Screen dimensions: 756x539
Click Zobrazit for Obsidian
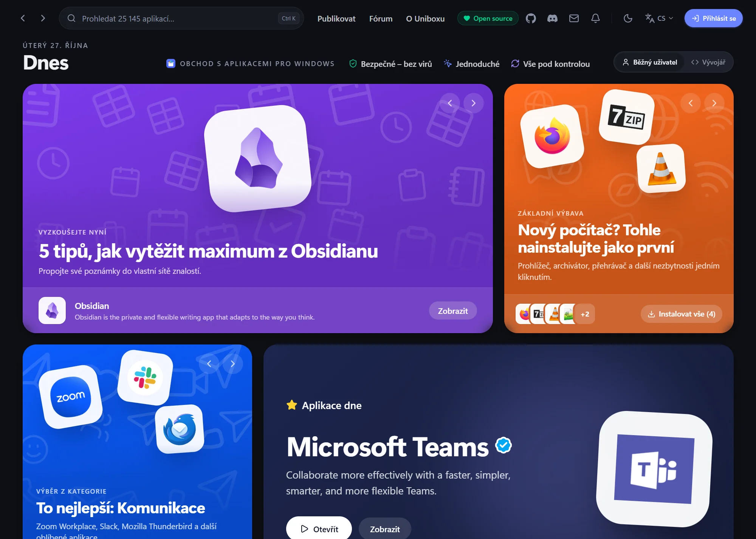point(453,311)
